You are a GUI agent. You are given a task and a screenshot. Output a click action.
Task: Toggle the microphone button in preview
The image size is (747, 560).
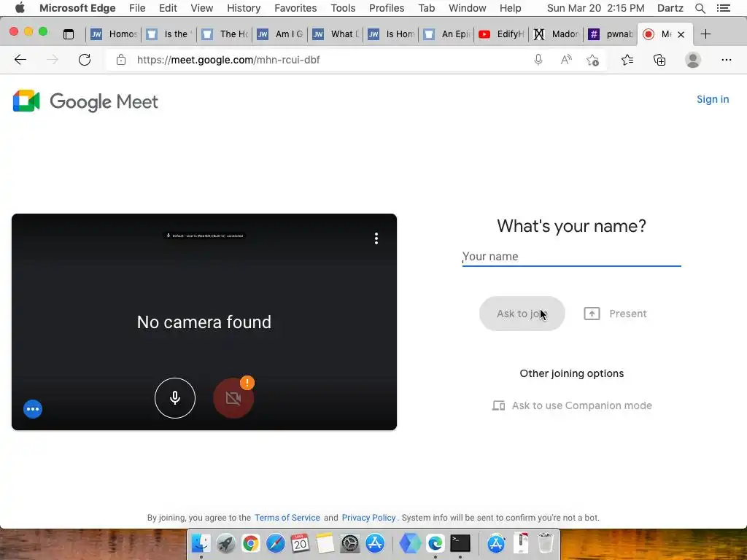(x=175, y=398)
